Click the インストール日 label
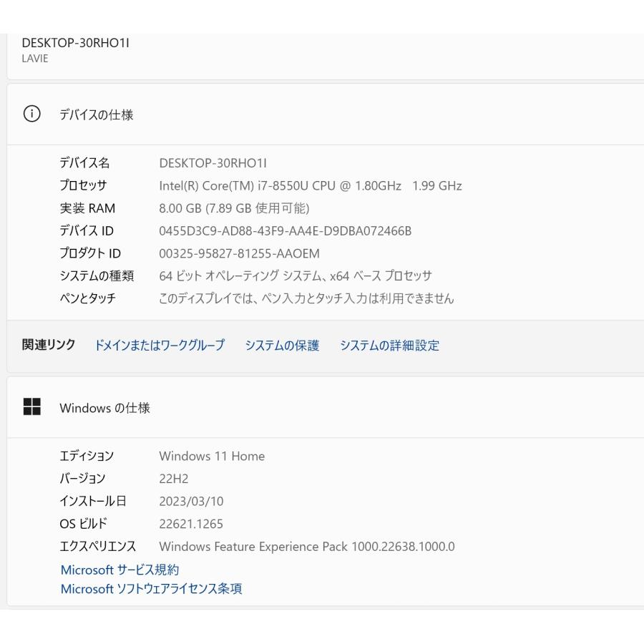The image size is (644, 644). coord(93,501)
